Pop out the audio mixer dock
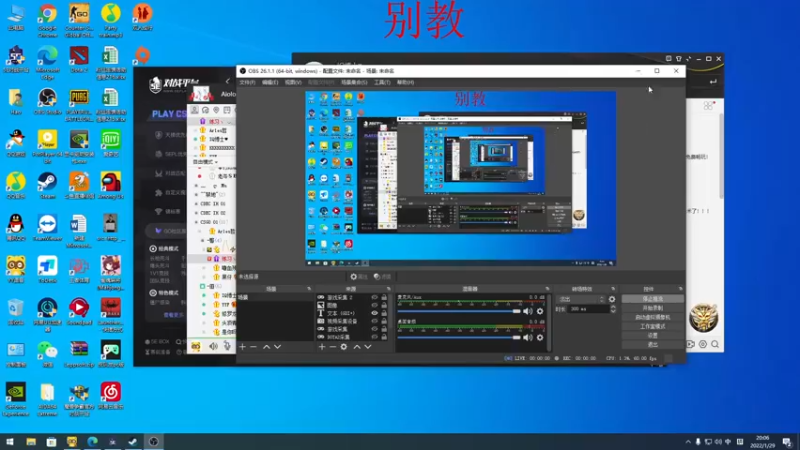Viewport: 800px width, 450px height. pyautogui.click(x=547, y=289)
